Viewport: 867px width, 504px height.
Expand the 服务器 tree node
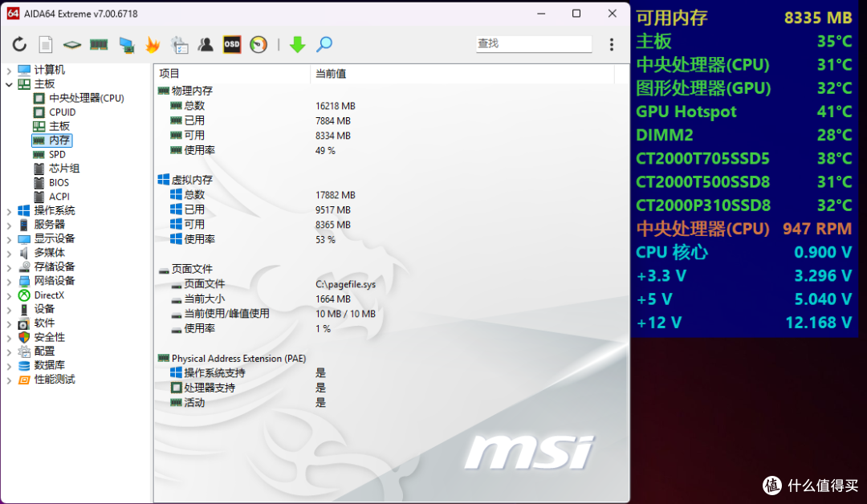9,225
